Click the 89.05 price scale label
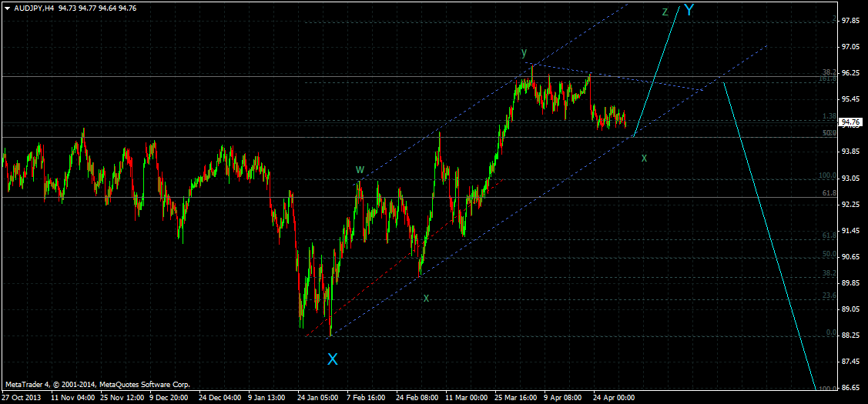 coord(851,309)
